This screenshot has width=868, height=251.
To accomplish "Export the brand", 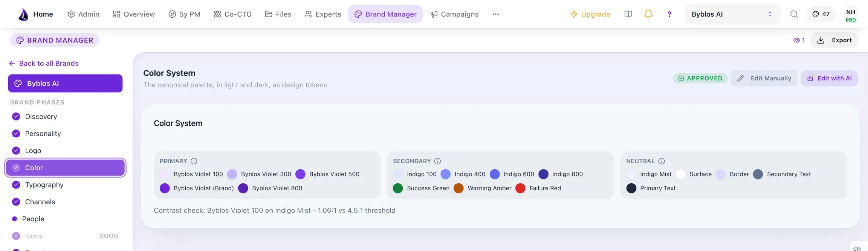I will (x=834, y=40).
